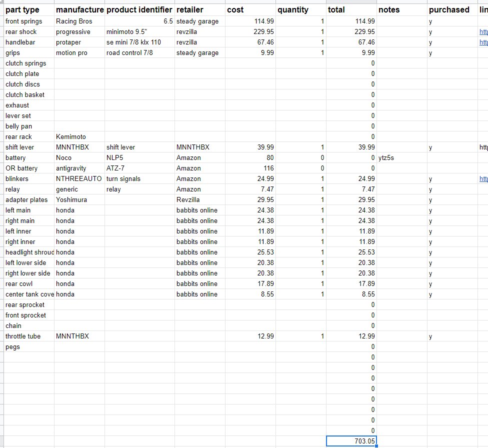Click the "right inner" cell
Viewport: 488px width, 448px height.
click(x=29, y=242)
